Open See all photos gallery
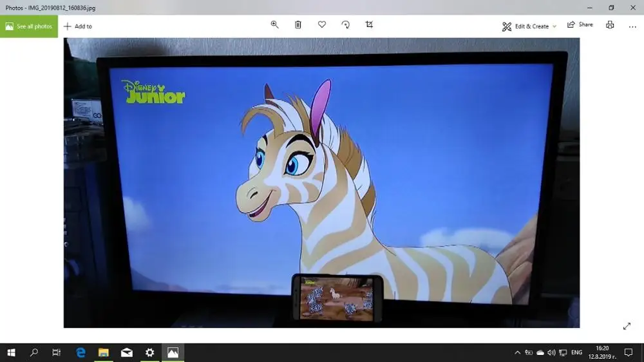Image resolution: width=644 pixels, height=362 pixels. 29,26
